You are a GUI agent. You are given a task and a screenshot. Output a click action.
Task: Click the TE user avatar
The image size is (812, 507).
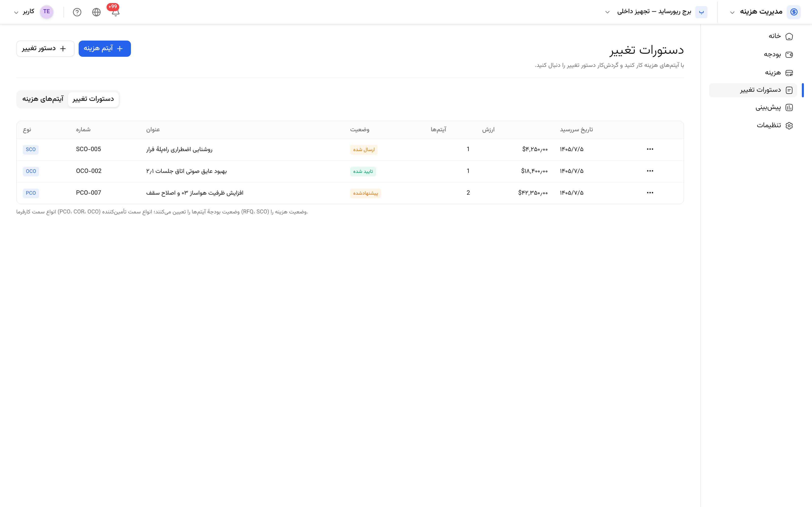[47, 12]
